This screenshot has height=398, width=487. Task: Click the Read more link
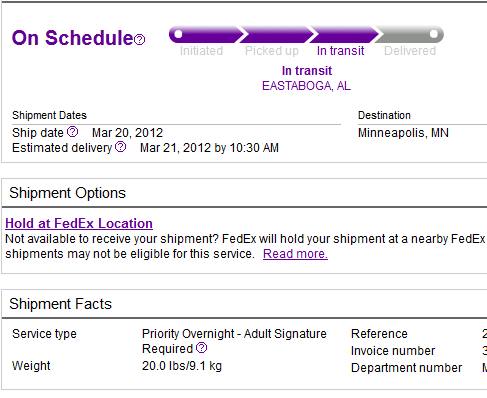pos(295,254)
